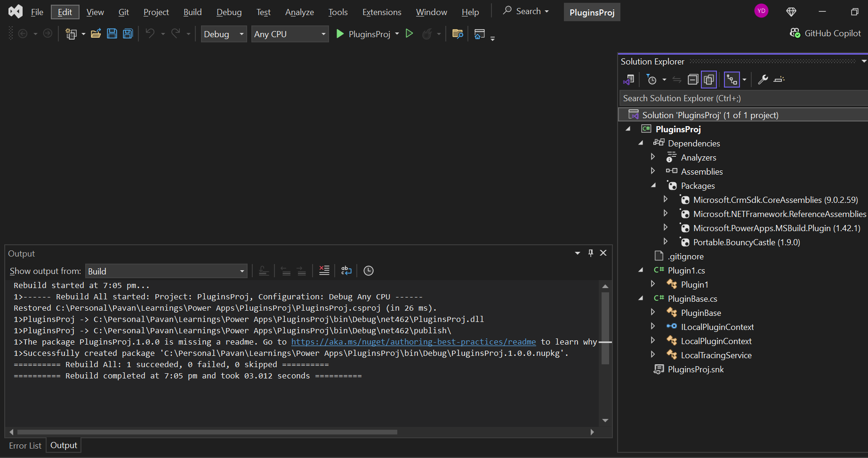Click Collapse All in Solution Explorer
Screen dimensions: 868x458
(x=693, y=80)
